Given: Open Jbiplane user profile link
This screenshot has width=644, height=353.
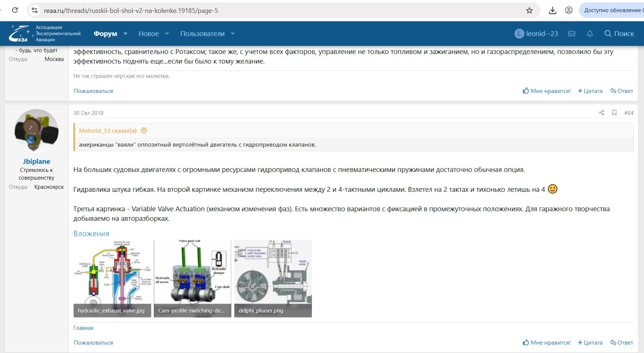Looking at the screenshot, I should pyautogui.click(x=36, y=161).
